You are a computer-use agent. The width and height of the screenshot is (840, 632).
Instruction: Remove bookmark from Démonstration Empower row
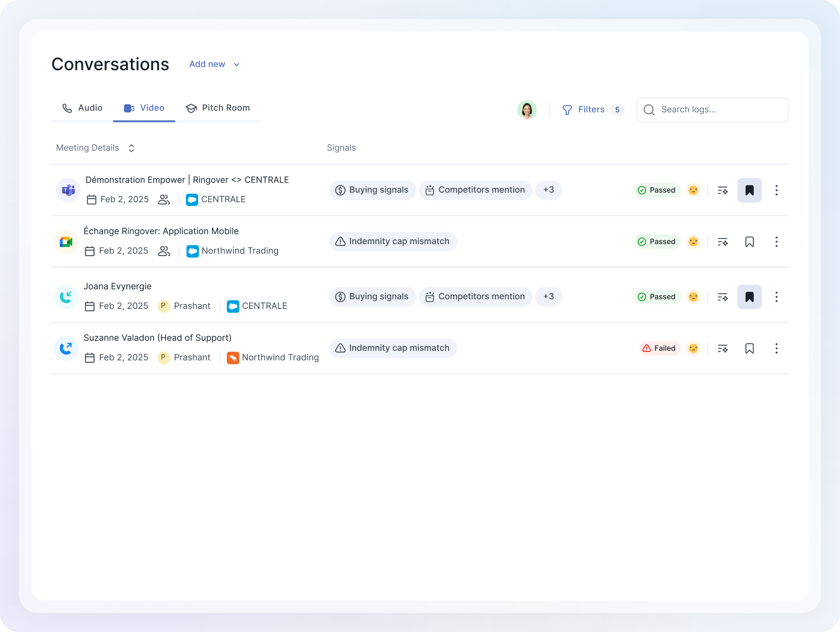point(749,190)
